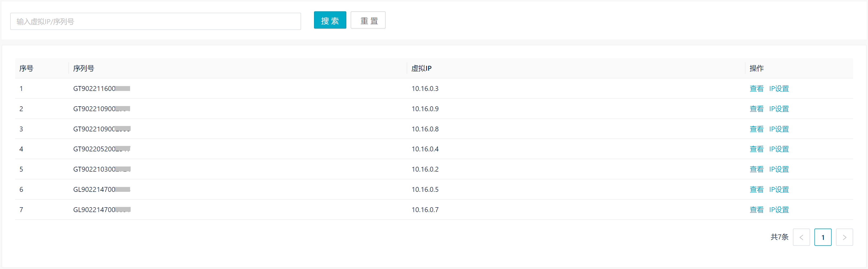Go to the next page arrow

pyautogui.click(x=844, y=237)
